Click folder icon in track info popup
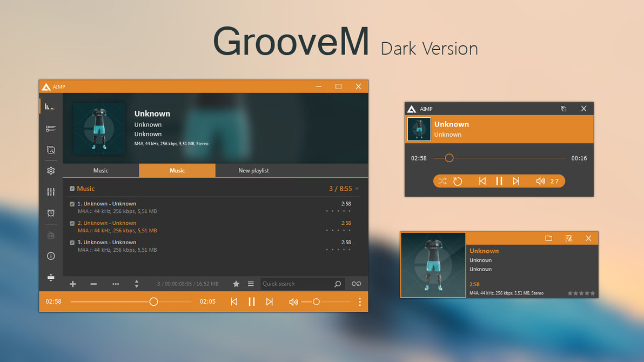The image size is (644, 362). 549,238
